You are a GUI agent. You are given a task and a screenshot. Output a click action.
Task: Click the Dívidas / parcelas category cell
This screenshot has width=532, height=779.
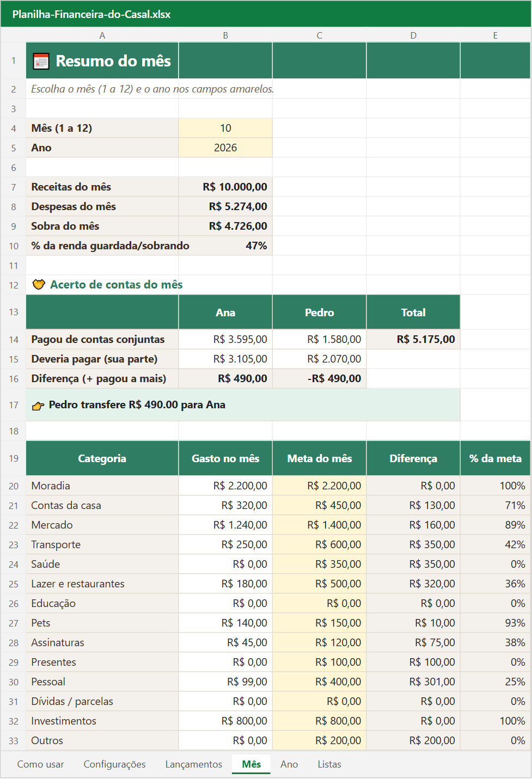point(102,701)
